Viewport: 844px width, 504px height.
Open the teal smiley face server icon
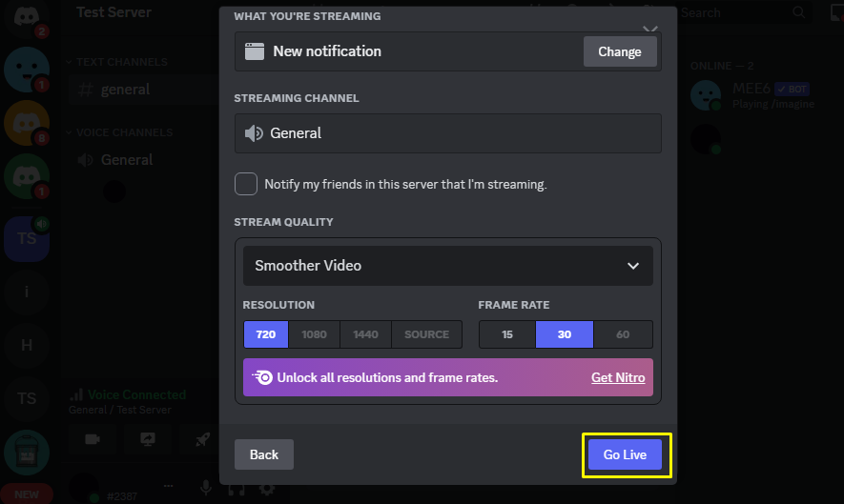(27, 70)
